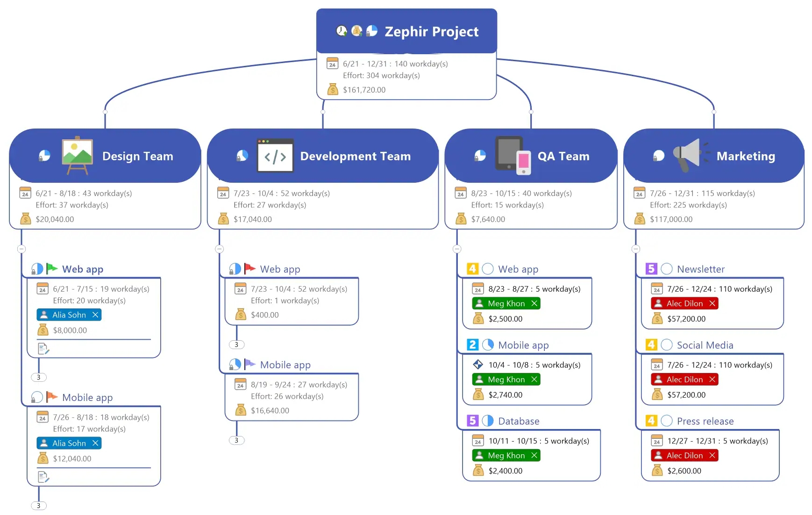Remove Alec Dilon from the Newsletter task
The height and width of the screenshot is (515, 812).
point(712,303)
